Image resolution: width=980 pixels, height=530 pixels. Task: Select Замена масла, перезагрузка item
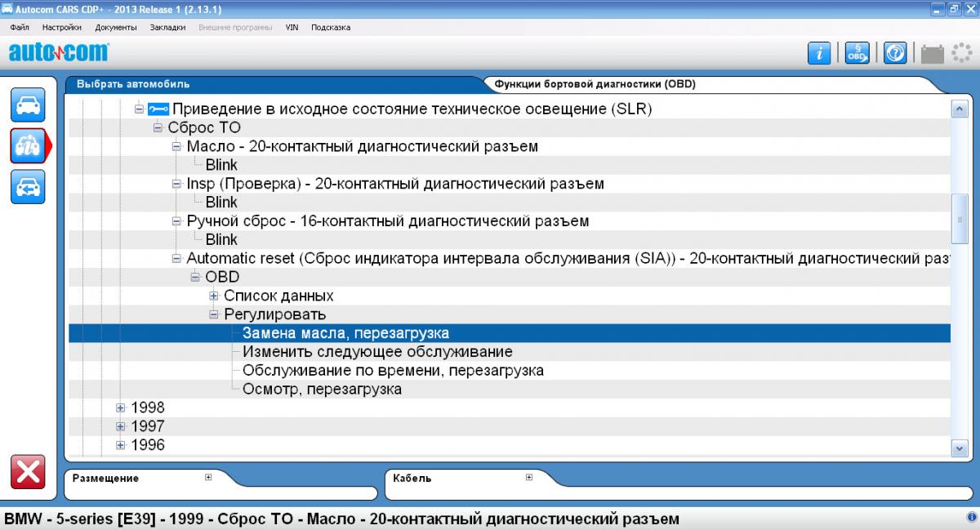(x=345, y=333)
